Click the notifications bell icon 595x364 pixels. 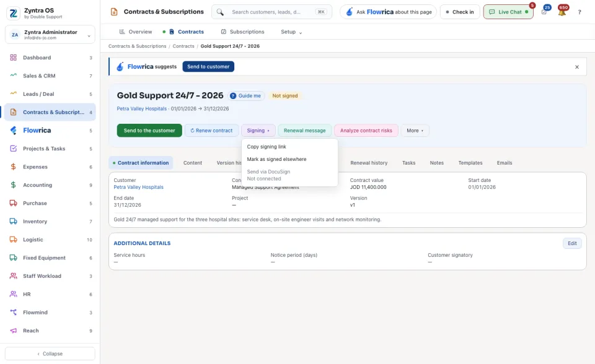point(562,12)
